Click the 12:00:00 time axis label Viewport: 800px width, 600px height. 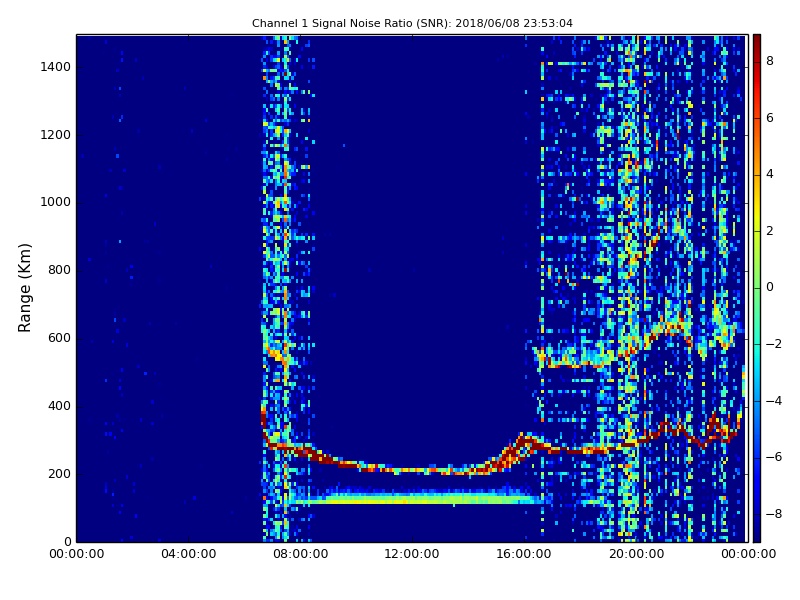(412, 554)
